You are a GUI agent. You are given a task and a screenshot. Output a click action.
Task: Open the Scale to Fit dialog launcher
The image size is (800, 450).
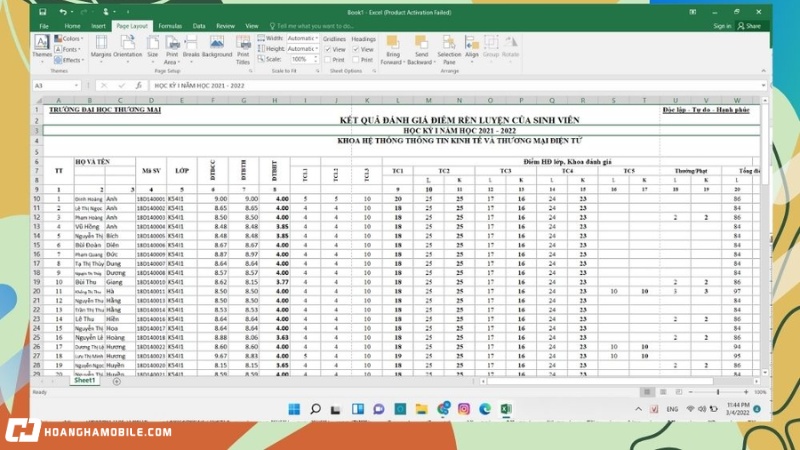[318, 71]
